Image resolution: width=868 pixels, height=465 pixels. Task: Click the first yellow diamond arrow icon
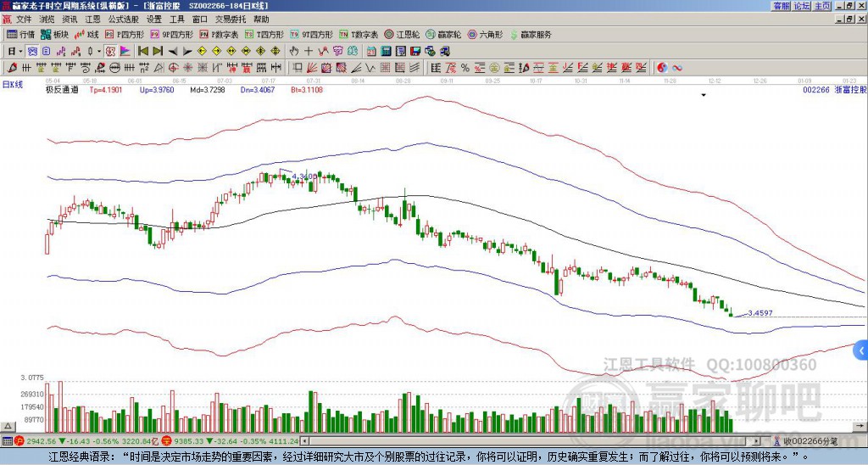(x=202, y=51)
